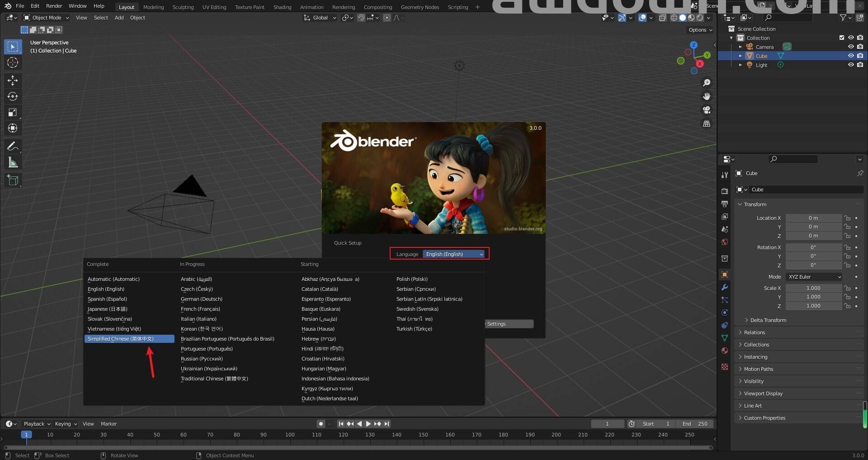Click the camera view icon in viewport
This screenshot has width=868, height=460.
(706, 110)
